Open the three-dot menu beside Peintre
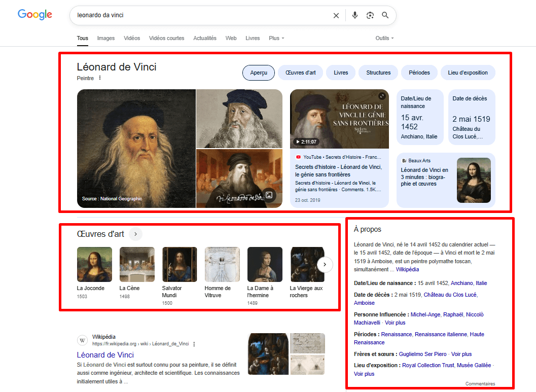 (100, 78)
